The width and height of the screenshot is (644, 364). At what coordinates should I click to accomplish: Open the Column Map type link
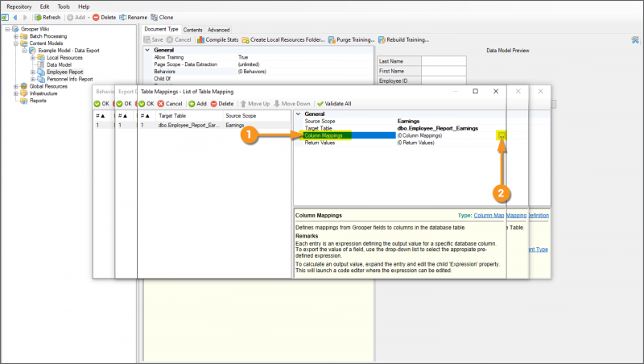(489, 215)
